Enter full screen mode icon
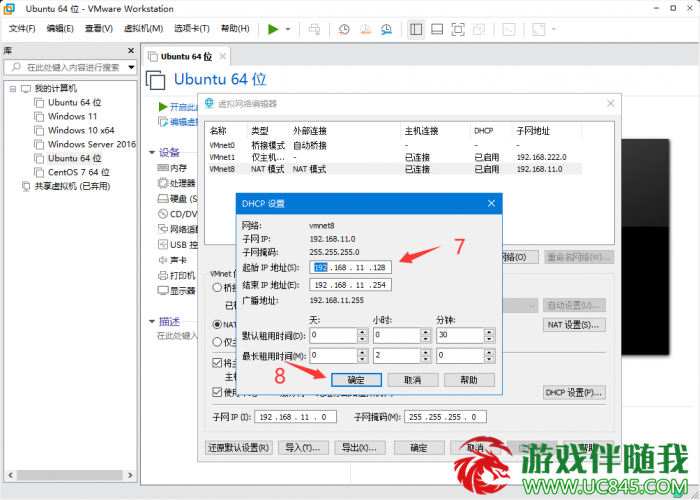 click(x=458, y=29)
